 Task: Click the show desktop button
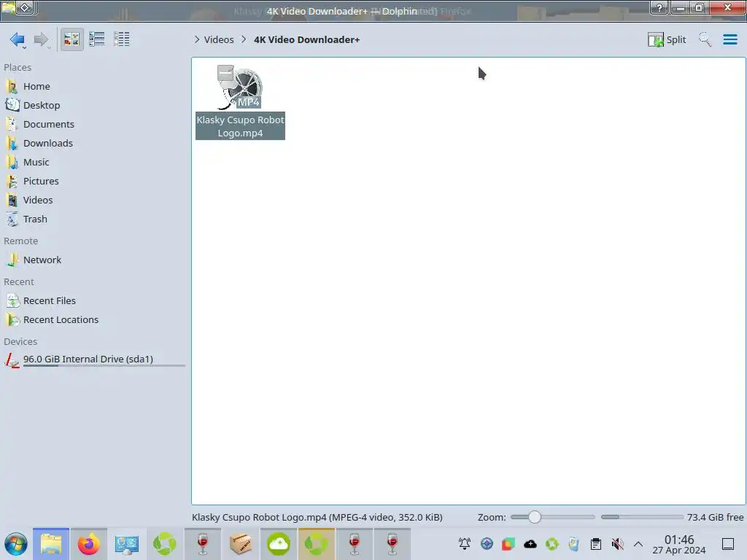coord(728,544)
